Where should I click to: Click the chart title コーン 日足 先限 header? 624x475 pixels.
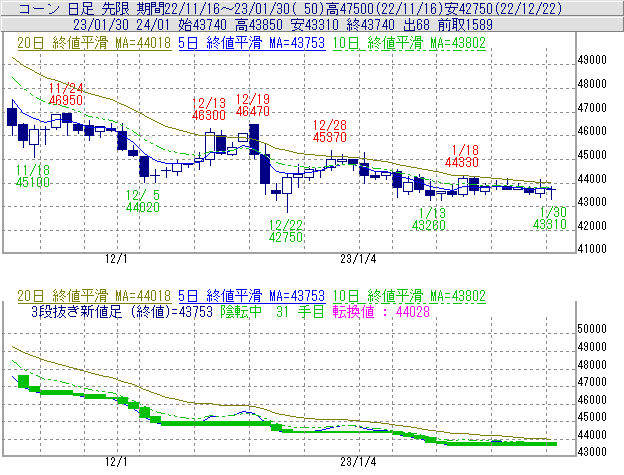tap(74, 8)
